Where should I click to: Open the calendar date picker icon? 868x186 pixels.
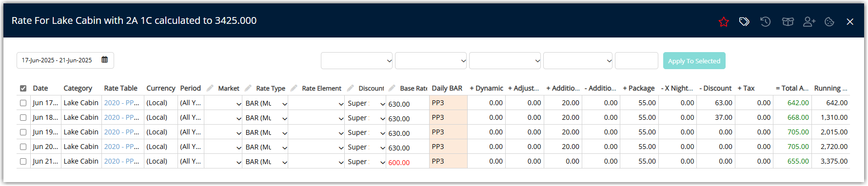pos(104,60)
